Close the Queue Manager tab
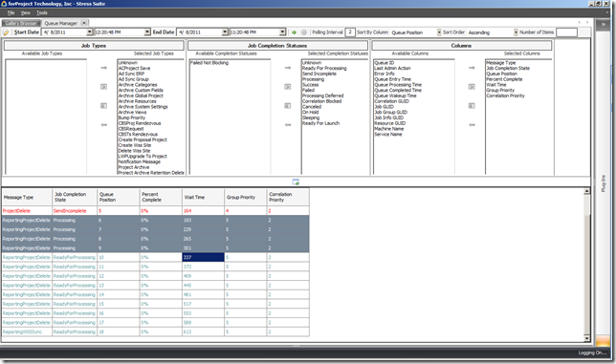 (84, 23)
